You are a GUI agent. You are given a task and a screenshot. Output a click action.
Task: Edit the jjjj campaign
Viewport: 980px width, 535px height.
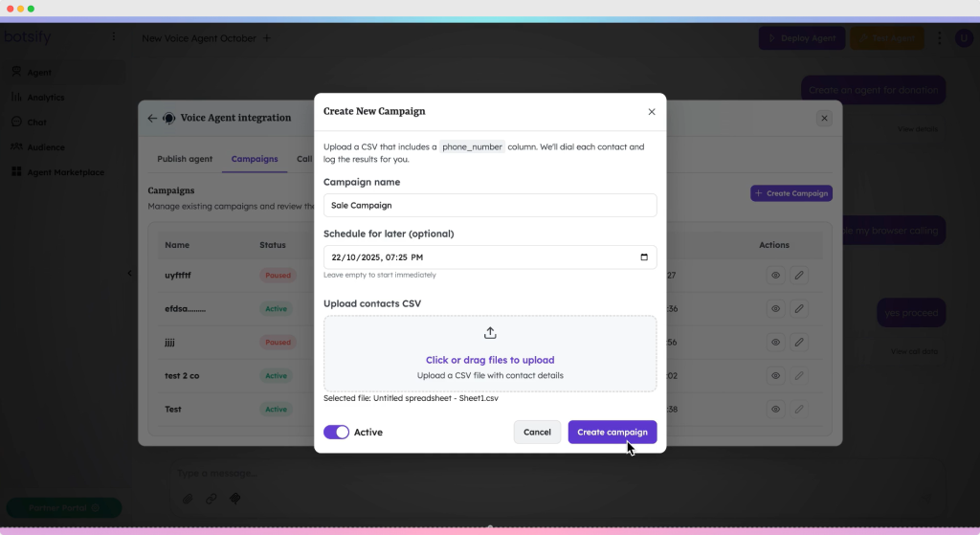tap(799, 342)
